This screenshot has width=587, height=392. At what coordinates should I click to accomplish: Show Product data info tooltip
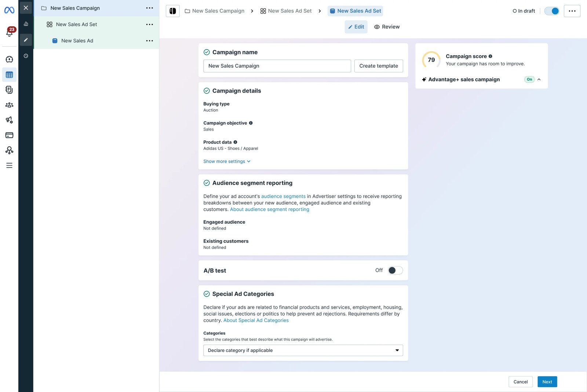pyautogui.click(x=236, y=142)
